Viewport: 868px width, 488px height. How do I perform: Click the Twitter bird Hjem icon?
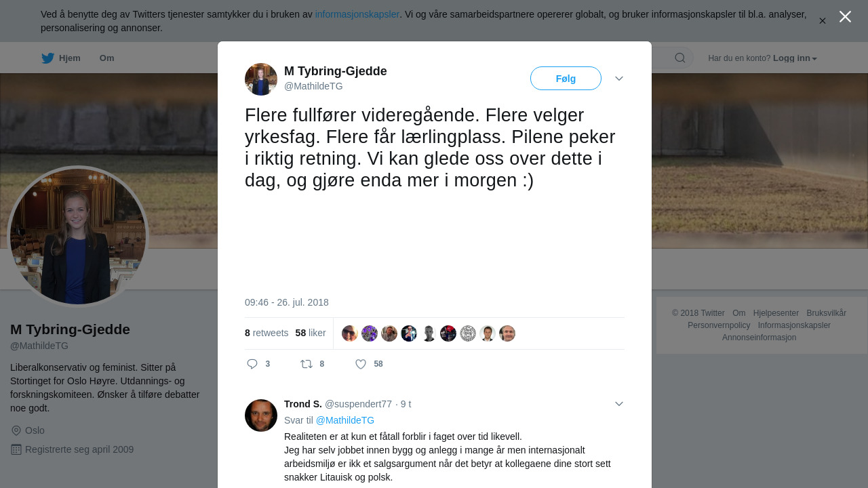(x=47, y=58)
